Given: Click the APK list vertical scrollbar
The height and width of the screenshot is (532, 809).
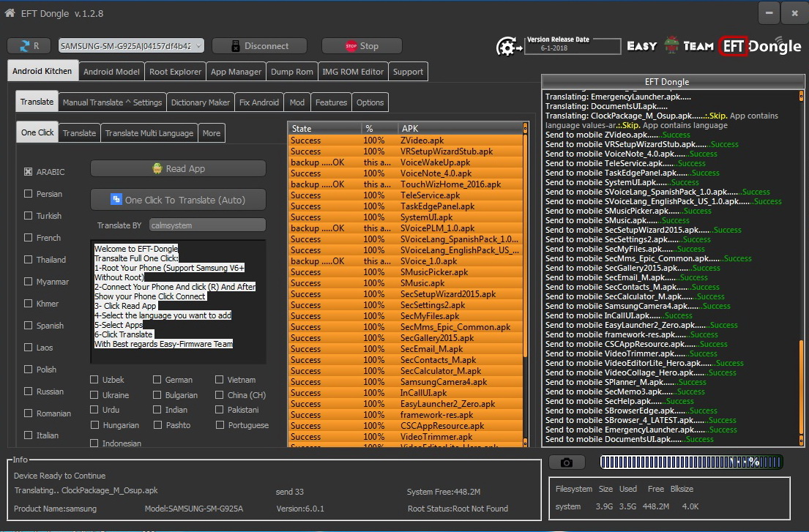Looking at the screenshot, I should 526,285.
